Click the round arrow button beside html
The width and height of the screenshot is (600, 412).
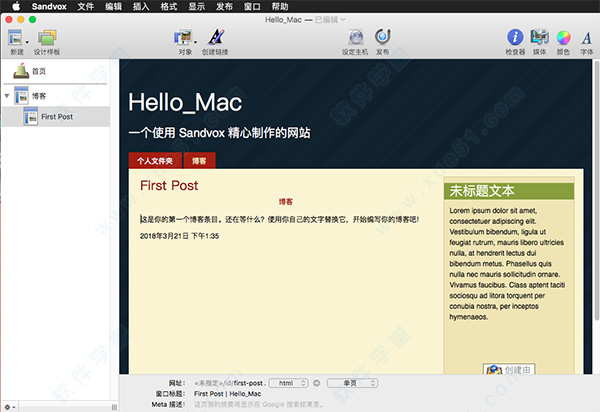(x=316, y=383)
